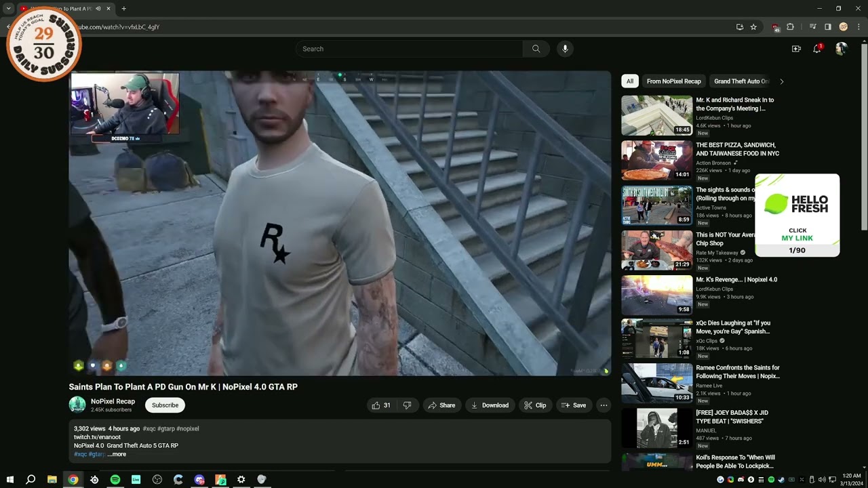
Task: Mute the tab using speaker icon
Action: 98,9
